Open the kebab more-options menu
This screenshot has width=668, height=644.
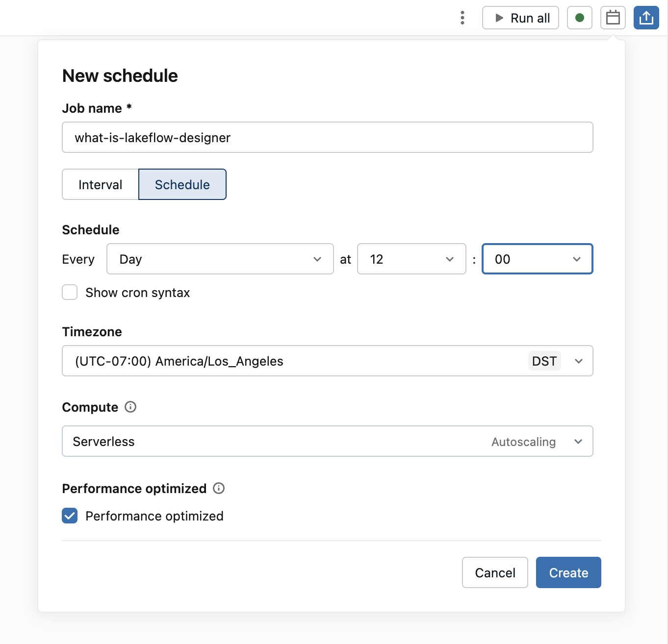tap(462, 18)
